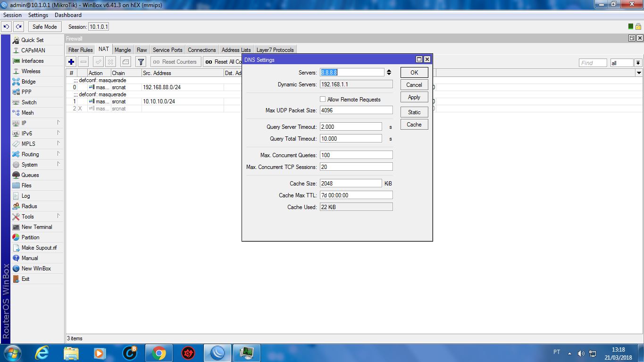
Task: Click the Servers field showing 8.8.8.8
Action: 352,72
